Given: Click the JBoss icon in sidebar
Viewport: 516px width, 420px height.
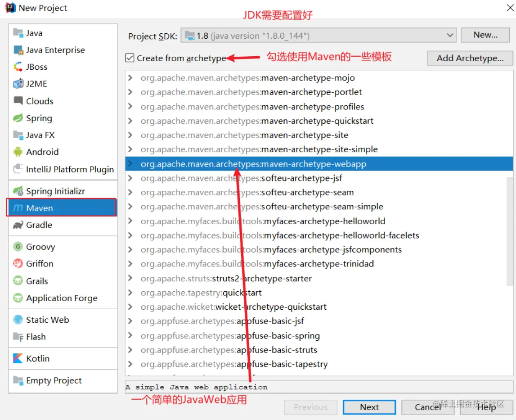Looking at the screenshot, I should (x=18, y=67).
